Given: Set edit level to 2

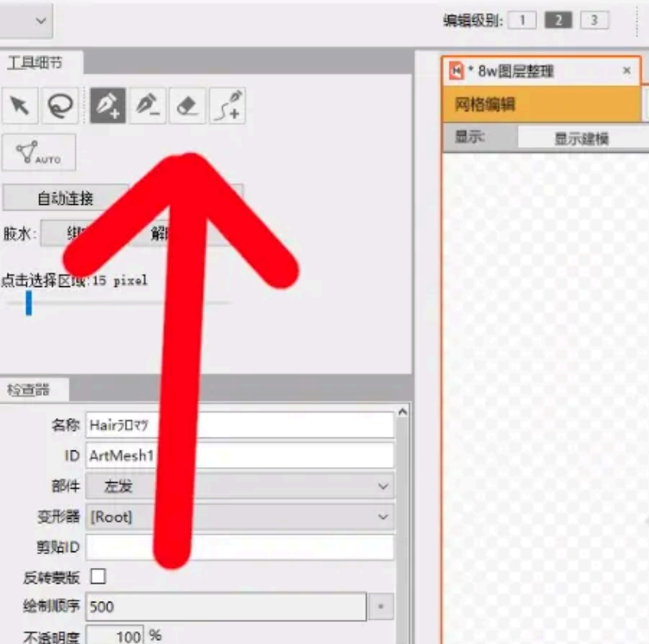Looking at the screenshot, I should (x=558, y=20).
